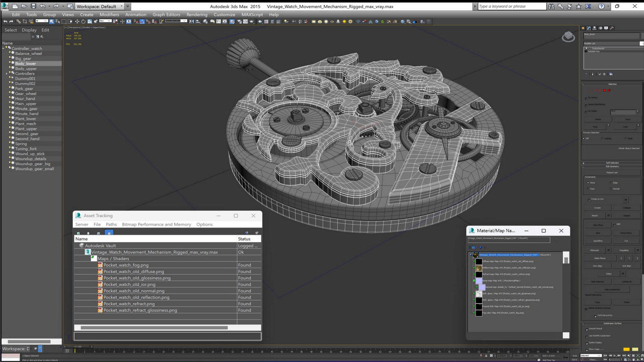Screen dimensions: 644x362
Task: Click the ViewCube in the viewport
Action: coord(568,36)
